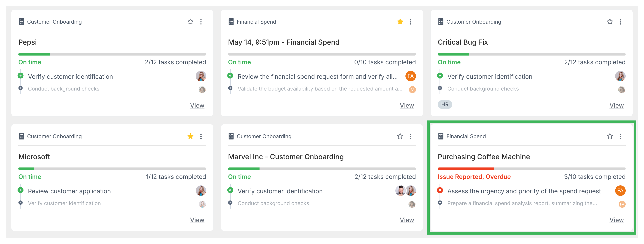Click the FA assignee avatar on spend review task
This screenshot has height=244, width=644.
[x=410, y=76]
